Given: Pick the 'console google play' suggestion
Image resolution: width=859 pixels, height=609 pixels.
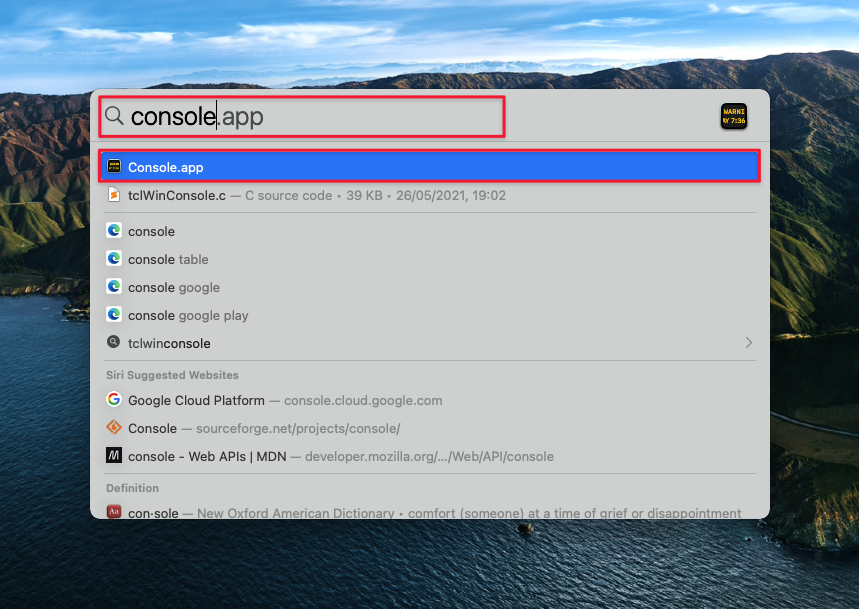Looking at the screenshot, I should [x=188, y=315].
